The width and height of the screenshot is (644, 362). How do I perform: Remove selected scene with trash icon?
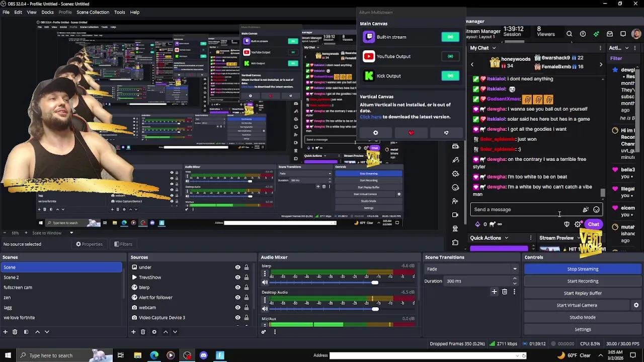[15, 332]
